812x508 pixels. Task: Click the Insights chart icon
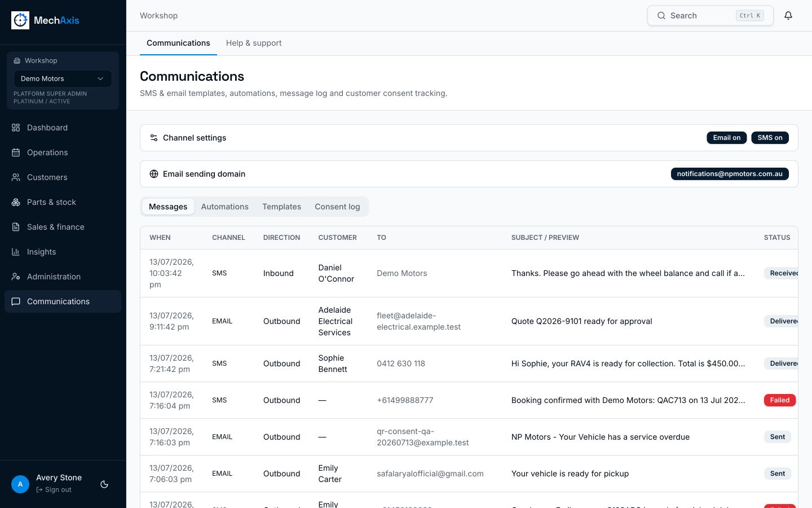16,252
